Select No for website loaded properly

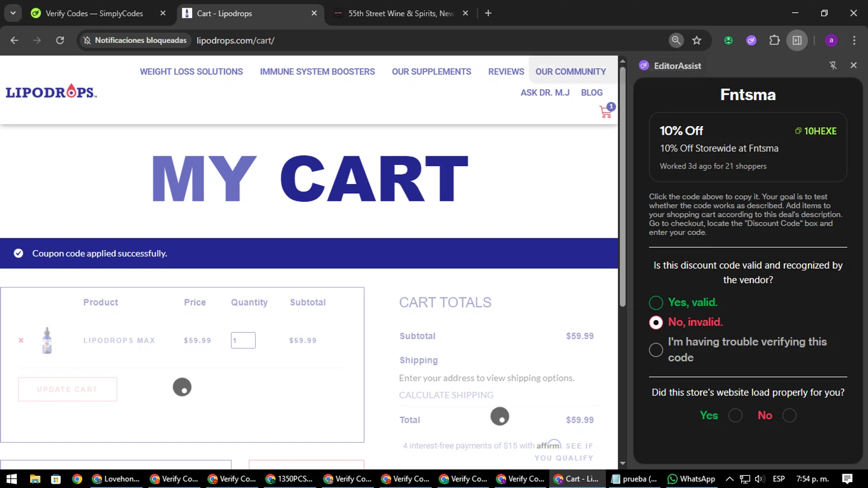(789, 416)
